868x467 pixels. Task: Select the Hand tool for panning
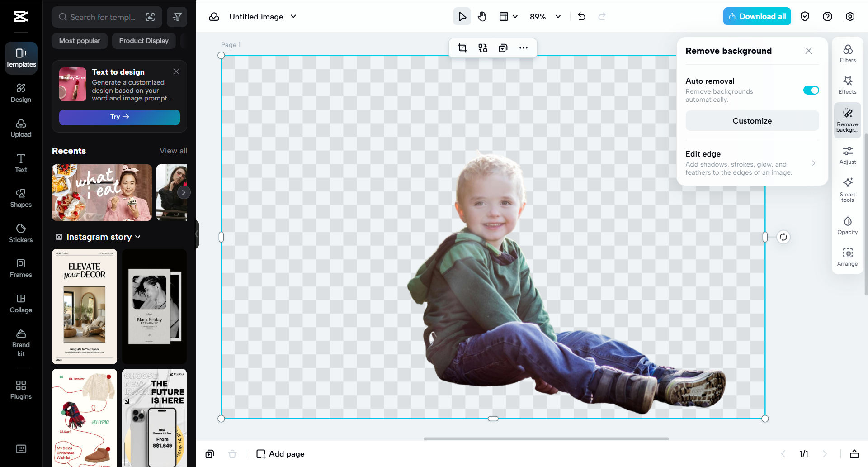[482, 16]
